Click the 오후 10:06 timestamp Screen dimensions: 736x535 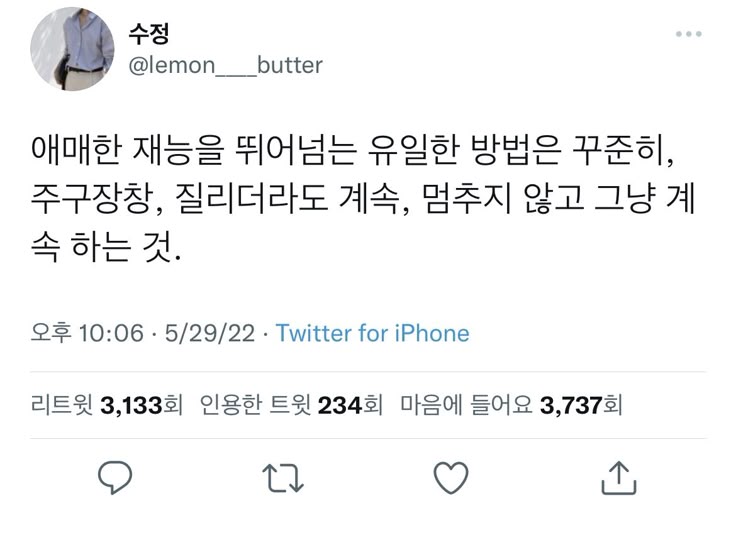[87, 333]
